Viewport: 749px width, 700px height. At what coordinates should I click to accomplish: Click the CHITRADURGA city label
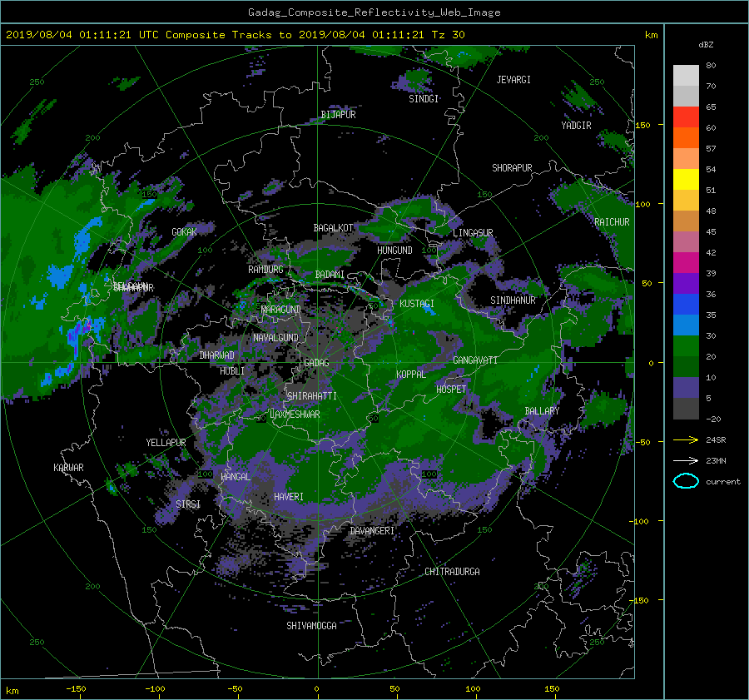click(452, 572)
